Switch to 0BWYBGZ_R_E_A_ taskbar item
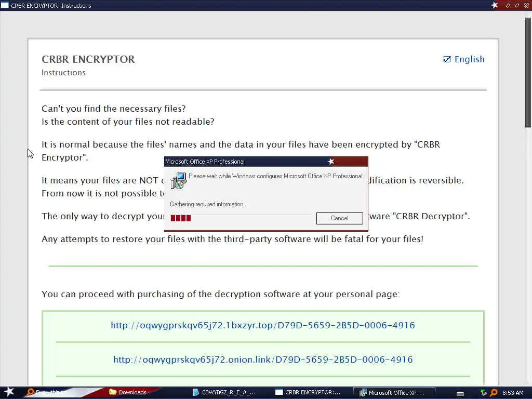This screenshot has width=532, height=399. click(x=224, y=392)
